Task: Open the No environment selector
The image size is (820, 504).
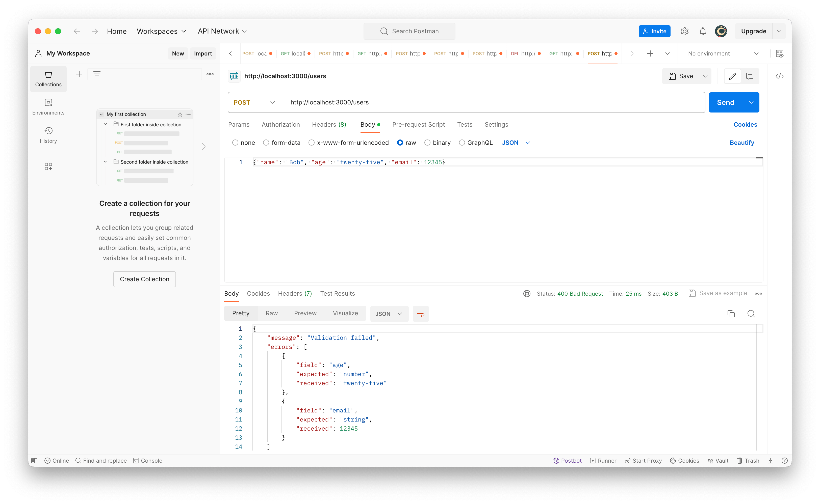Action: [x=723, y=53]
